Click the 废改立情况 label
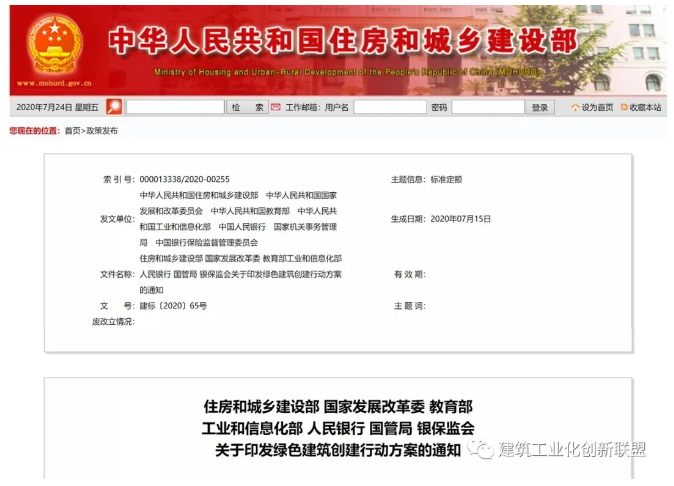The image size is (674, 486). click(113, 321)
